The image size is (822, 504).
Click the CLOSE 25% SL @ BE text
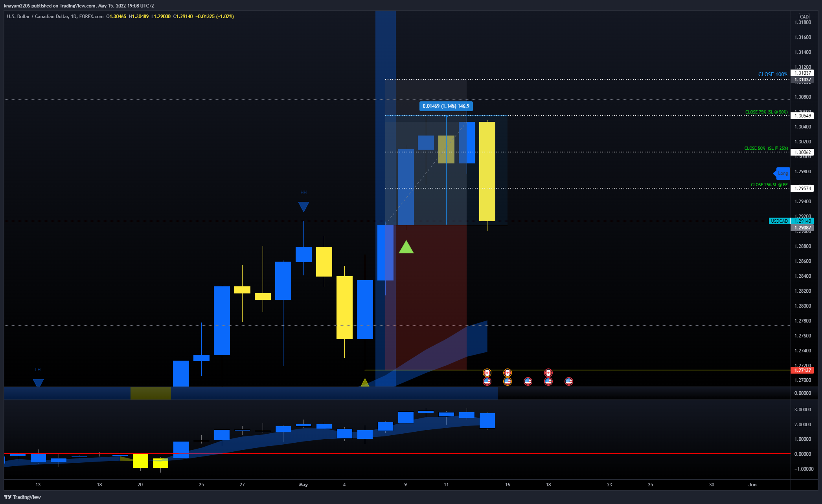(769, 185)
